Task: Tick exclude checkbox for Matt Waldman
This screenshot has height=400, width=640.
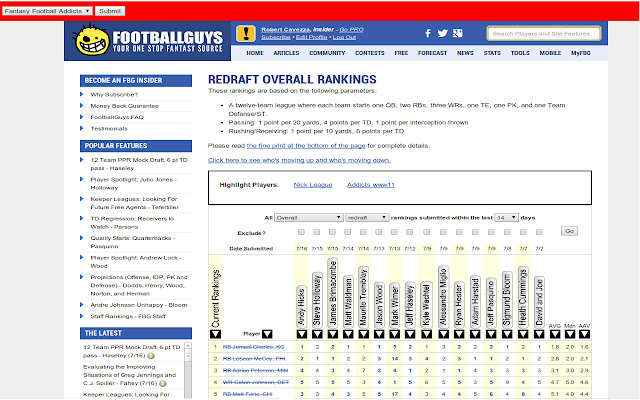Action: (347, 232)
